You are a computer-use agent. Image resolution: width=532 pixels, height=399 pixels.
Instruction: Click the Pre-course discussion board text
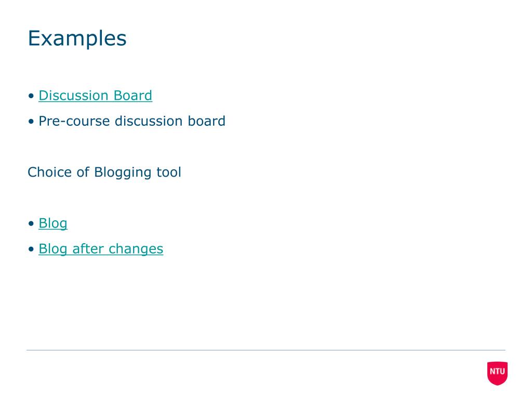point(132,121)
